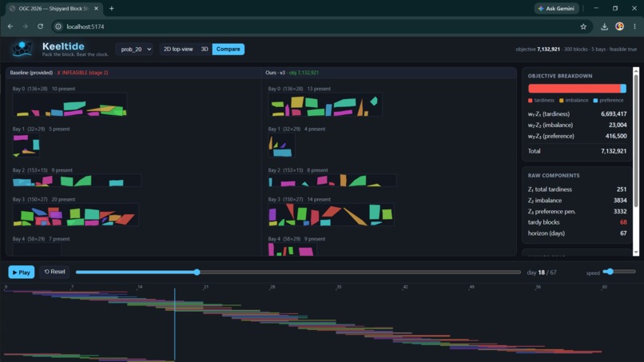Click the imbalance legend swatch
644x362 pixels.
coord(562,100)
